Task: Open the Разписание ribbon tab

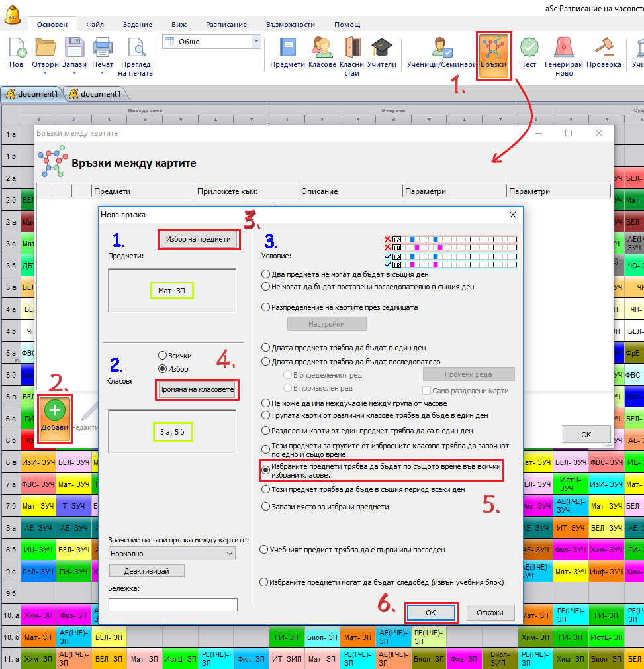Action: pos(226,25)
